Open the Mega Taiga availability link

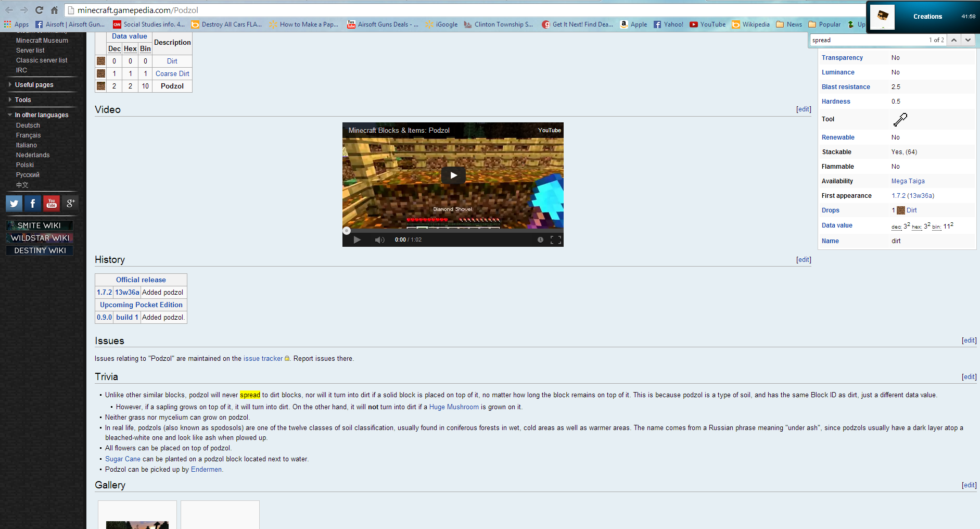point(908,181)
